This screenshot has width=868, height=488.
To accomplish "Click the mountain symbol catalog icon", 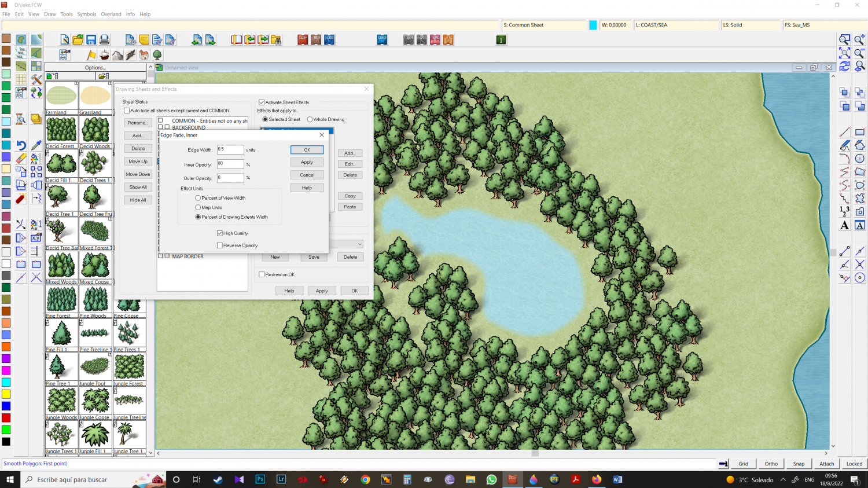I will (x=117, y=55).
